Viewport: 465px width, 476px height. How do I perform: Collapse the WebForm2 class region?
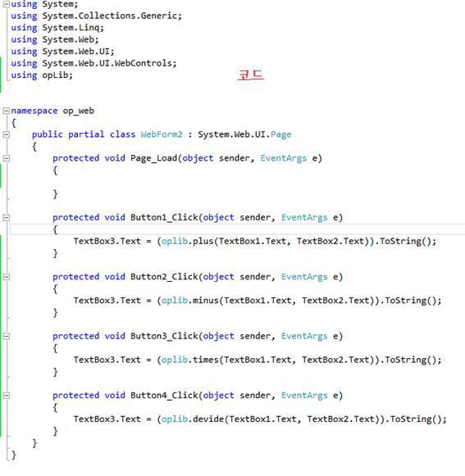point(6,134)
